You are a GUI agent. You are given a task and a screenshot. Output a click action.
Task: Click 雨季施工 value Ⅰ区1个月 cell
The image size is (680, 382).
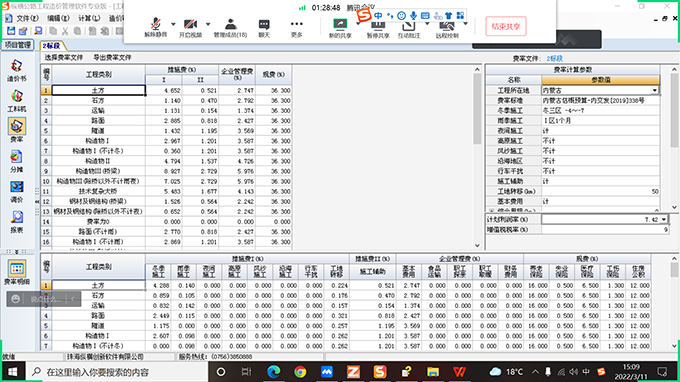coord(601,121)
